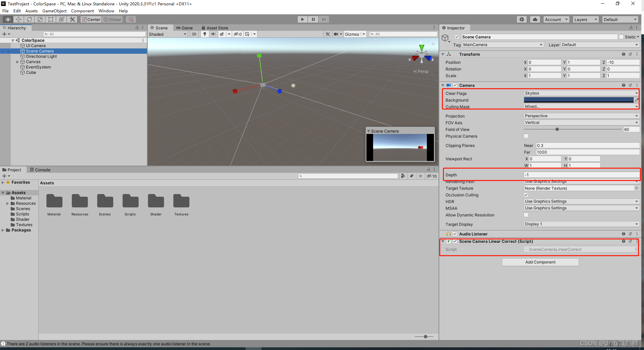
Task: Select the Scale tool
Action: (40, 19)
